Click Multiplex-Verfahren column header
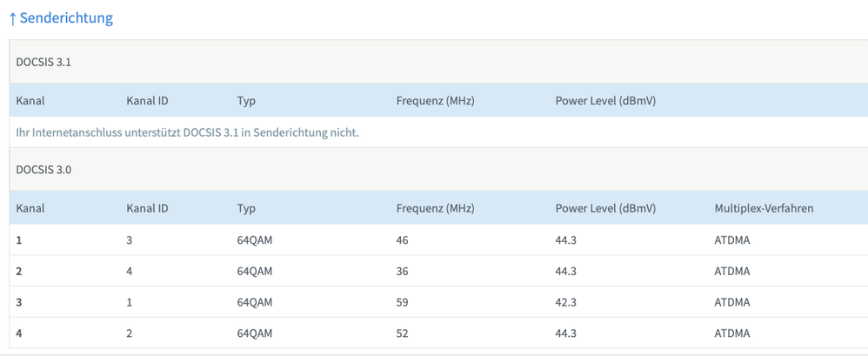 tap(764, 209)
